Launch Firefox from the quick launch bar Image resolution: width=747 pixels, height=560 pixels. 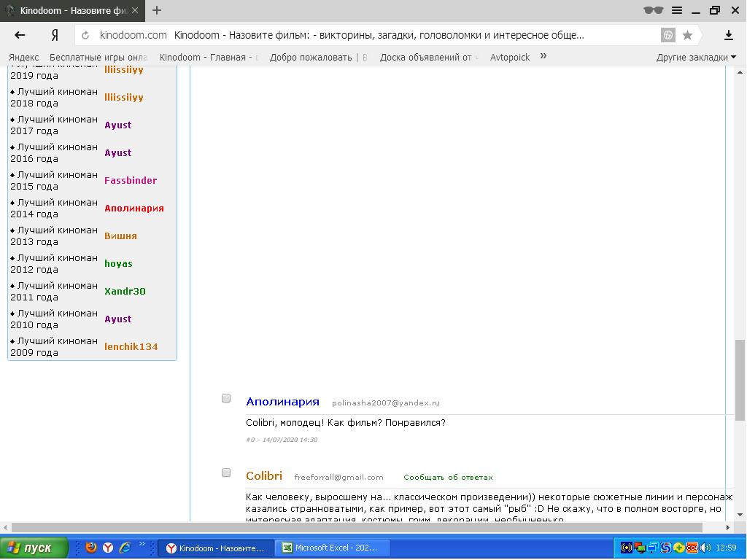click(91, 548)
